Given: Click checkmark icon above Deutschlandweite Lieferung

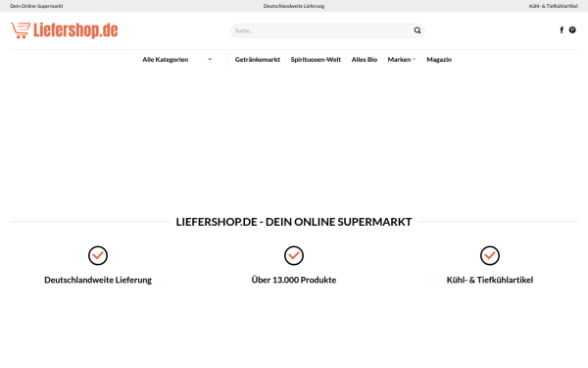Looking at the screenshot, I should pyautogui.click(x=98, y=256).
